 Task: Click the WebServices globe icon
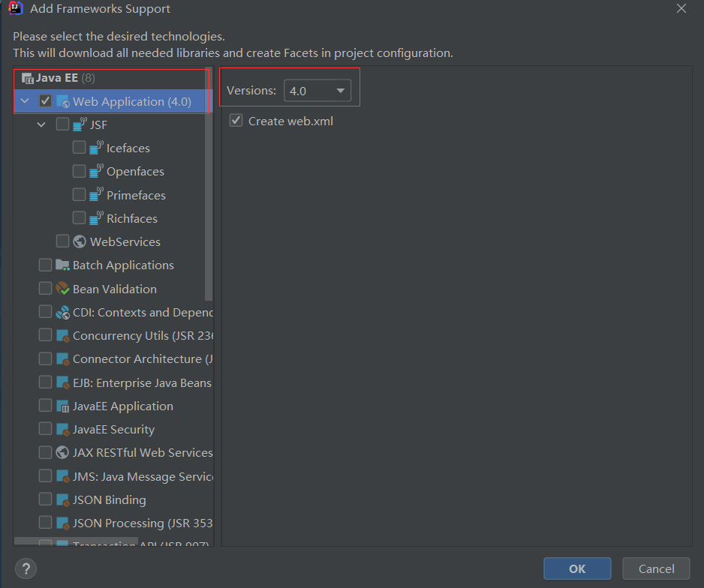coord(80,241)
